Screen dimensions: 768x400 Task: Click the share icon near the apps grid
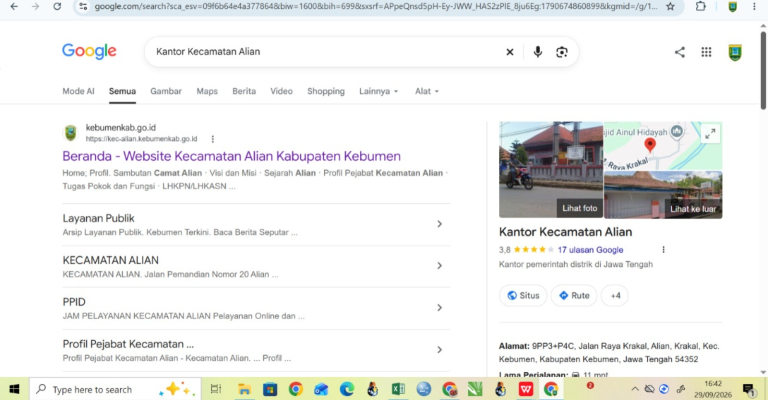point(680,52)
